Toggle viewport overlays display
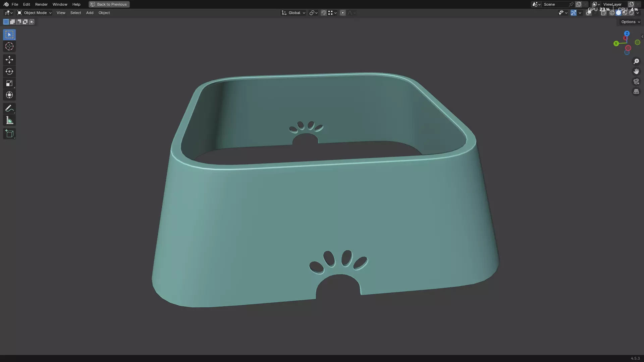Screen dimensions: 644x362 (589, 13)
